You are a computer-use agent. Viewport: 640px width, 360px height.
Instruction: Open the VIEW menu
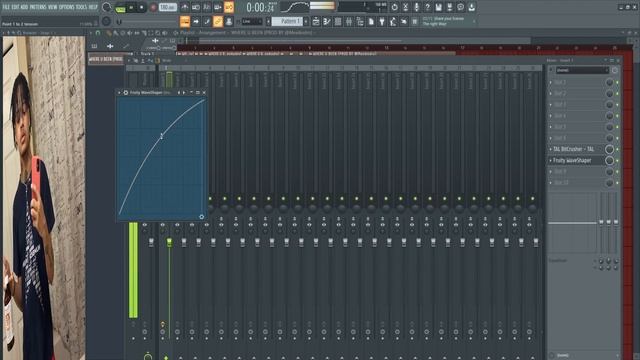[53, 7]
